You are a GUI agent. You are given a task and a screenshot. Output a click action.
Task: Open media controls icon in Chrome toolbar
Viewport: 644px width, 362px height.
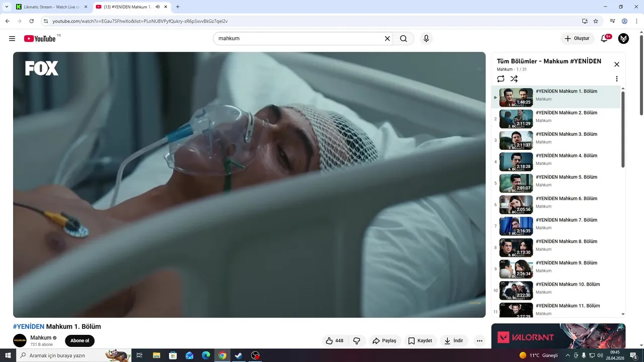click(x=612, y=21)
